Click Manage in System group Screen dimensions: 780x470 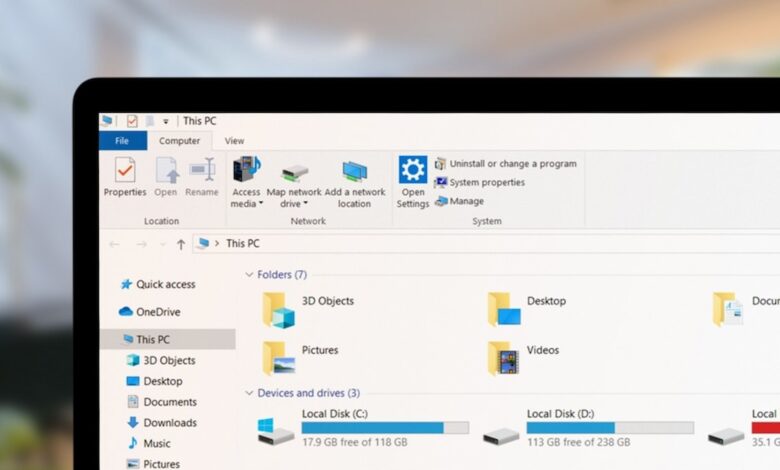click(x=459, y=201)
